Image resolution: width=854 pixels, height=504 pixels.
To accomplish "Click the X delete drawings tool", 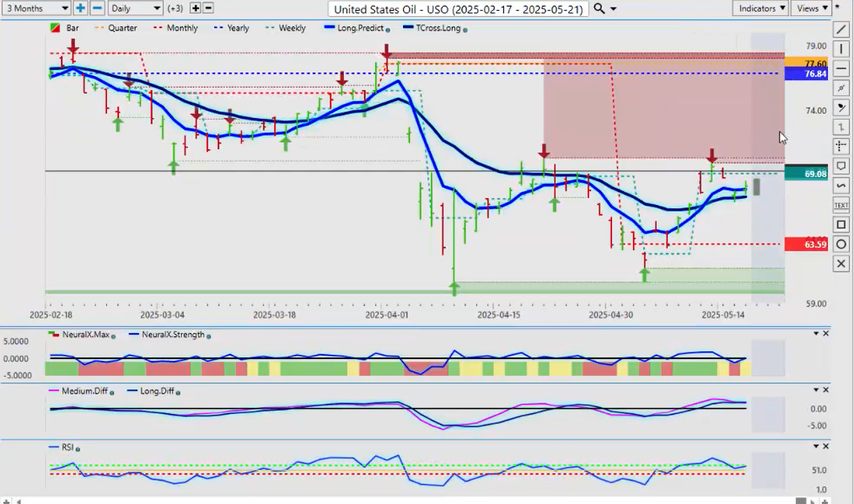I will tap(841, 264).
